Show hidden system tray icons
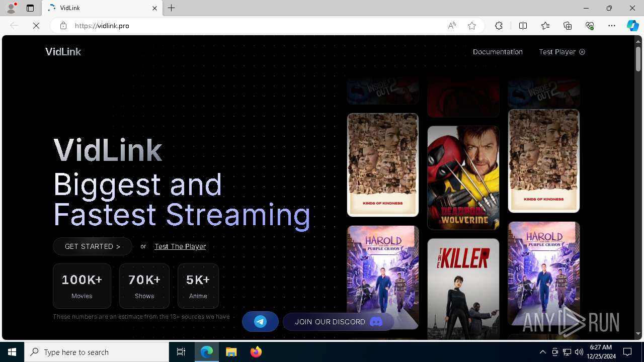This screenshot has width=644, height=362. pyautogui.click(x=542, y=352)
